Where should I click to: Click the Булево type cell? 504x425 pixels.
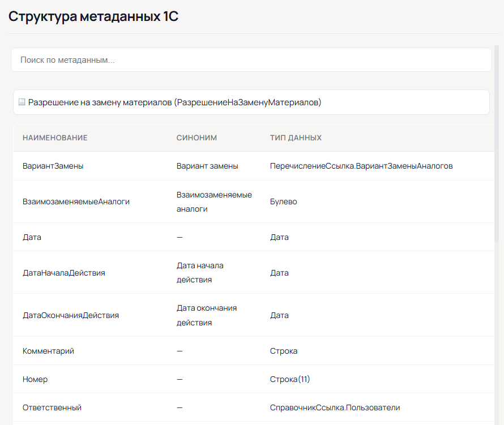[284, 201]
